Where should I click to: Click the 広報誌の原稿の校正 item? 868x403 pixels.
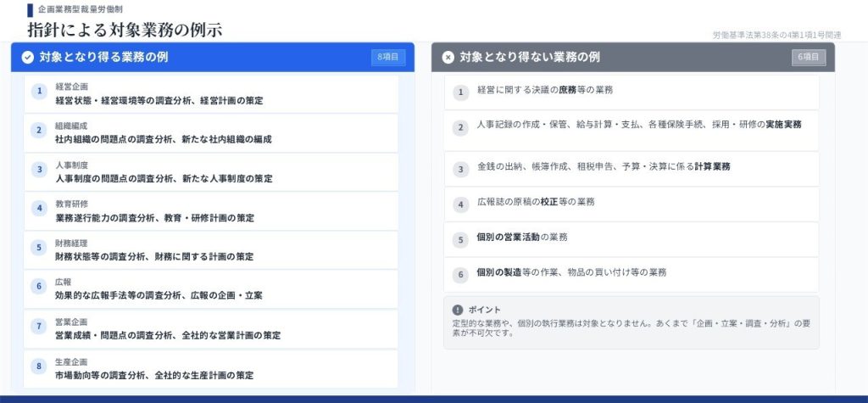point(631,204)
